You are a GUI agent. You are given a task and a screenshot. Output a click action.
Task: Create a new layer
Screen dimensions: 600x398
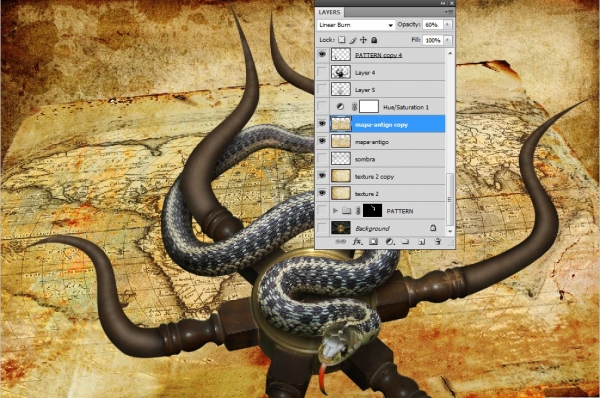point(421,241)
